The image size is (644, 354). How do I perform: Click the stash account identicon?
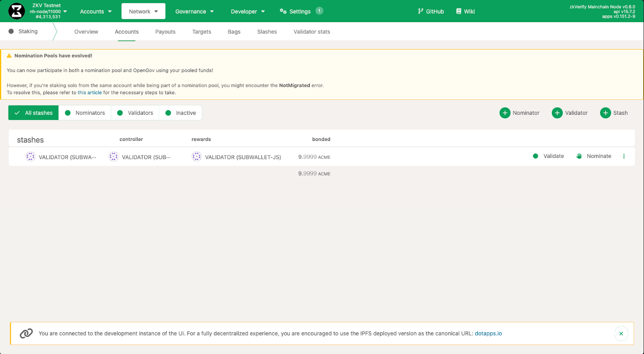pyautogui.click(x=30, y=157)
